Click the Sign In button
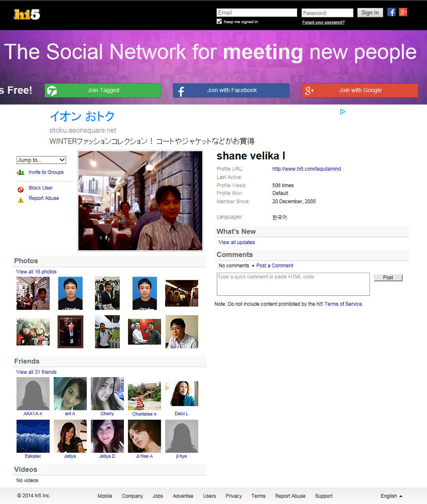The image size is (427, 504). [x=370, y=13]
